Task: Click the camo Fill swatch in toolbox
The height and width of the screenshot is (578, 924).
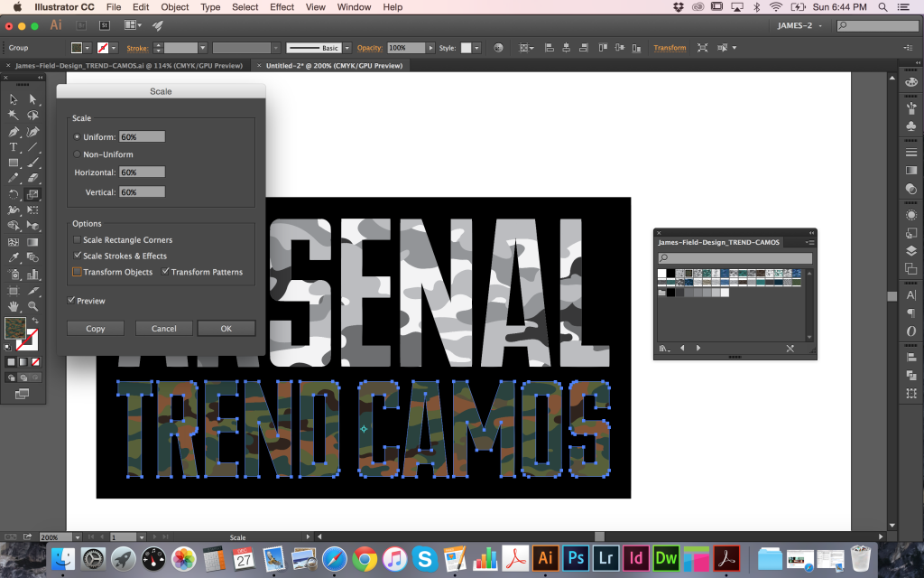Action: [x=15, y=328]
